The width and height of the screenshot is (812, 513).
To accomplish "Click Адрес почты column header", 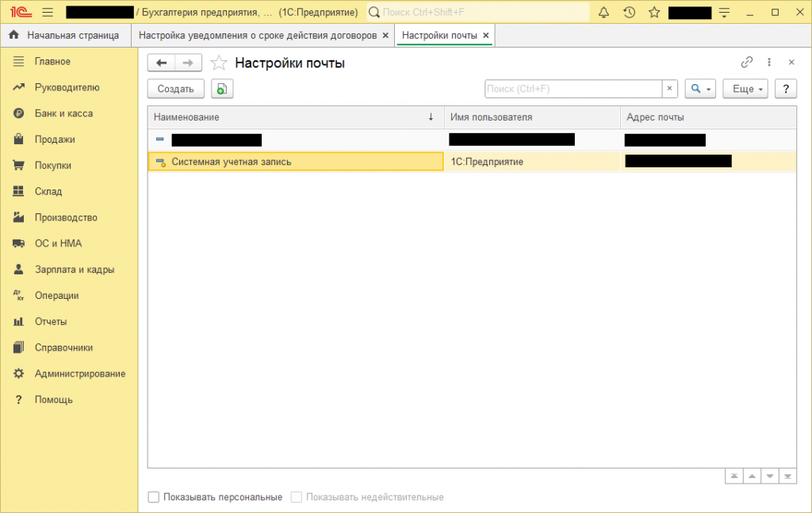I will [x=708, y=117].
